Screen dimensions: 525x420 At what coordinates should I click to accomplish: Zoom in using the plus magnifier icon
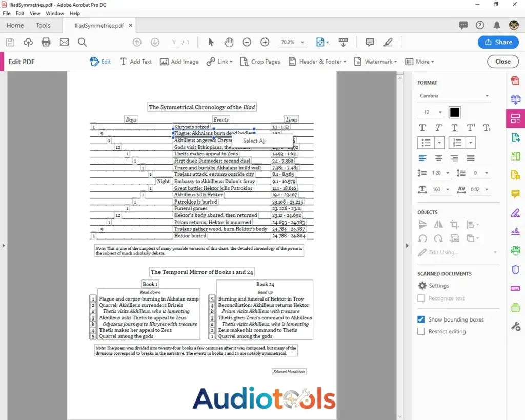coord(265,42)
